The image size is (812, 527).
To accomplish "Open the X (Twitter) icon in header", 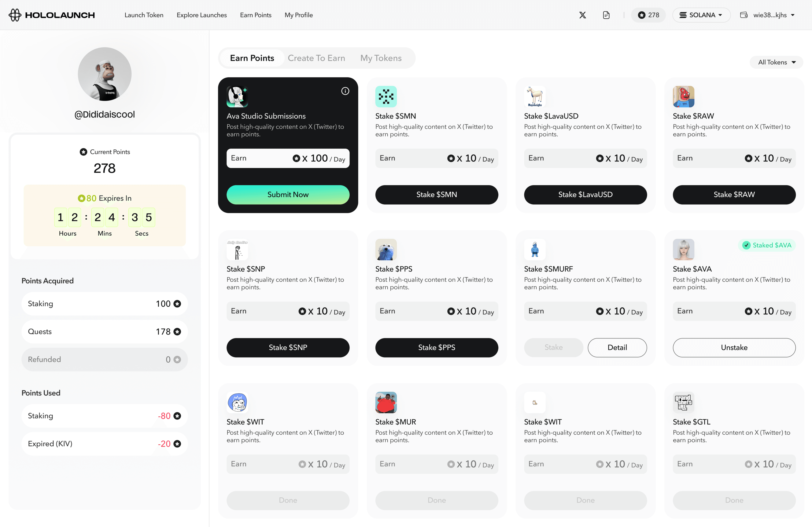I will [x=582, y=15].
